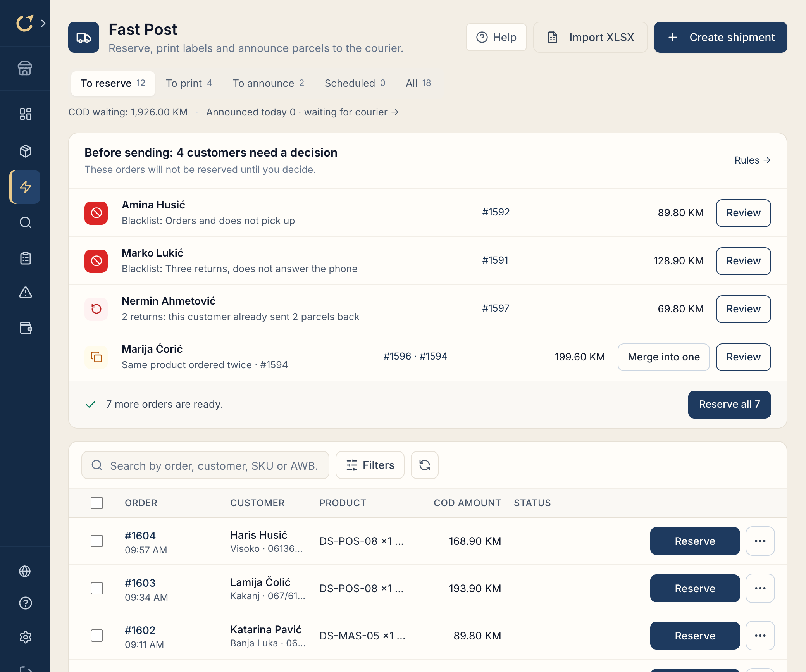Select the lightning bolt Fast Post sidebar icon
806x672 pixels.
pos(25,187)
